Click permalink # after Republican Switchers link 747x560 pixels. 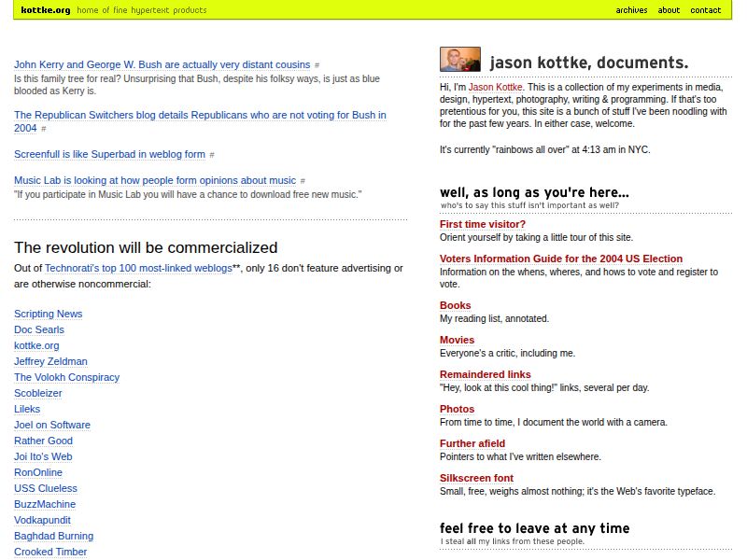point(43,129)
